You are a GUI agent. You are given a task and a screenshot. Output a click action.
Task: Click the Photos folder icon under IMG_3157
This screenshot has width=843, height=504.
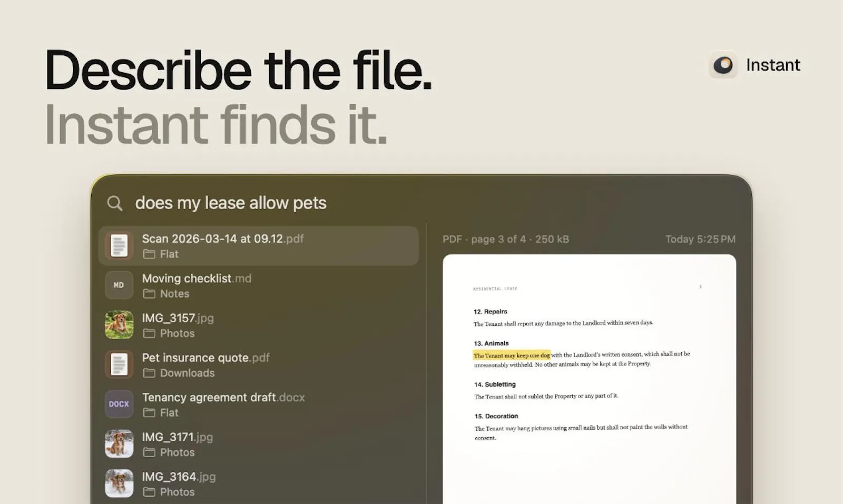point(149,333)
